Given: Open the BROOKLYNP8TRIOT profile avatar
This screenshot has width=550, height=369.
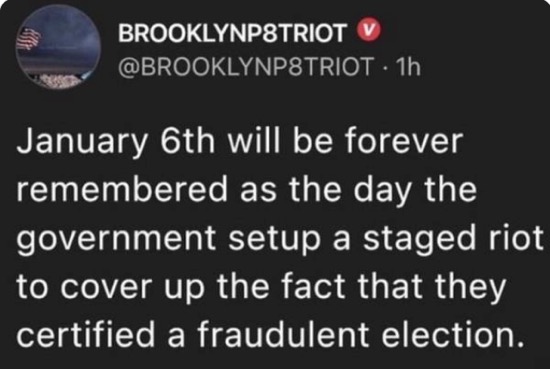Looking at the screenshot, I should 58,47.
